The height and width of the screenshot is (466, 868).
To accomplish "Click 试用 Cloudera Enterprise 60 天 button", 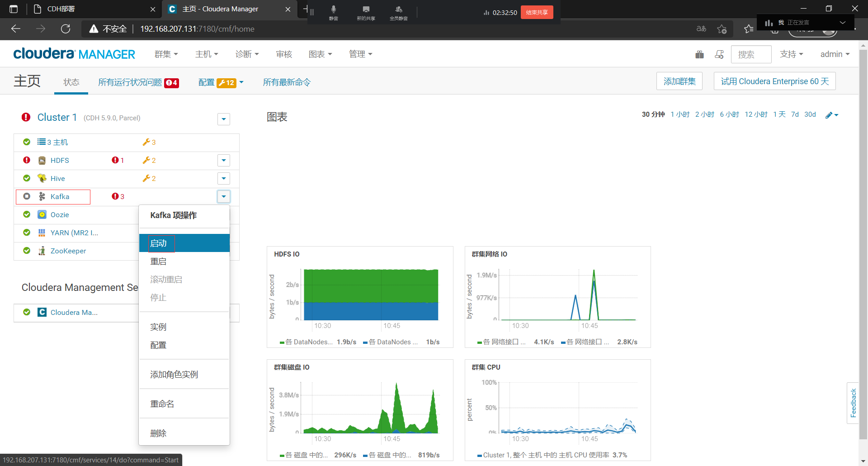I will point(775,81).
